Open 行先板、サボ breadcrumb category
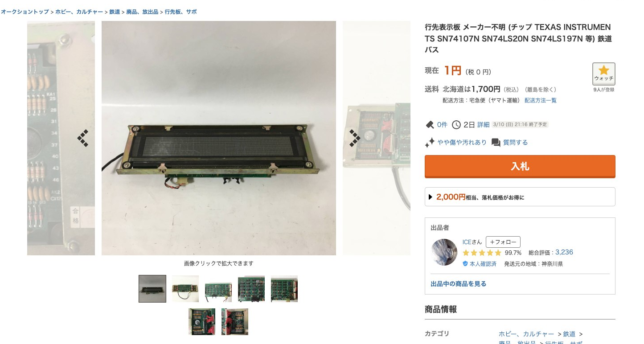The height and width of the screenshot is (344, 644). pos(180,12)
